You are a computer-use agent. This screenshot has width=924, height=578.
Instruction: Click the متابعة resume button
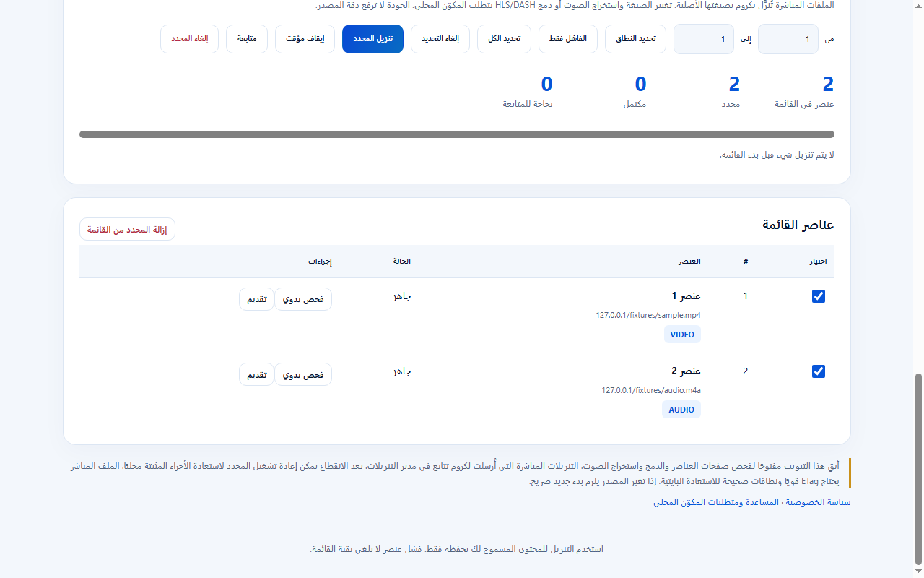[247, 39]
